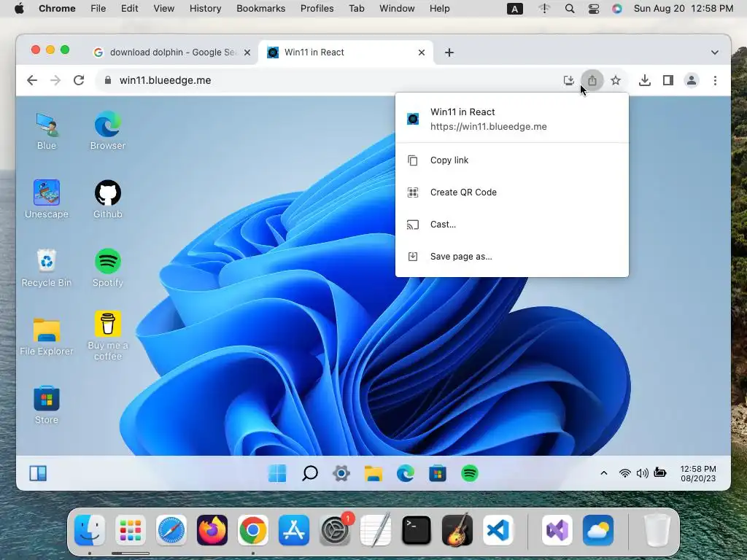The image size is (747, 560).
Task: Open macOS Spotlight search icon
Action: pos(569,9)
